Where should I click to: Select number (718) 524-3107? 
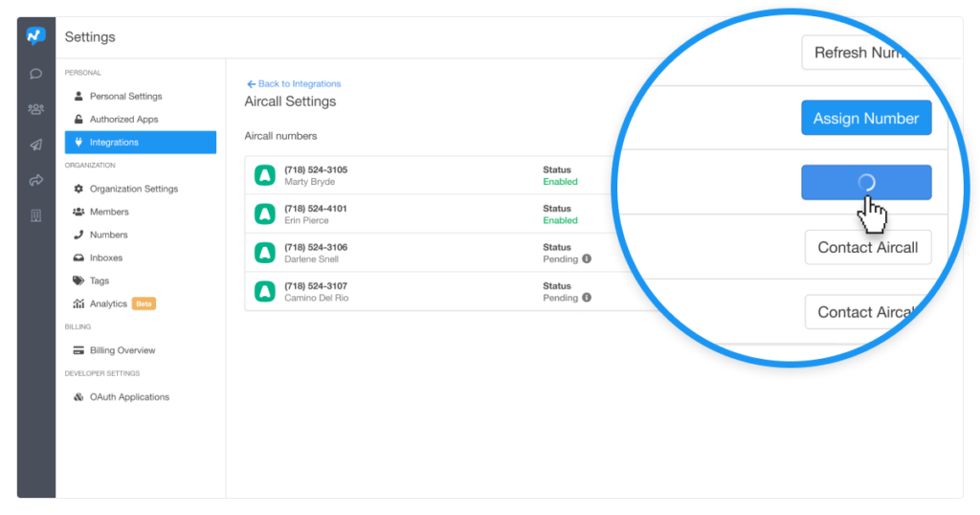316,286
